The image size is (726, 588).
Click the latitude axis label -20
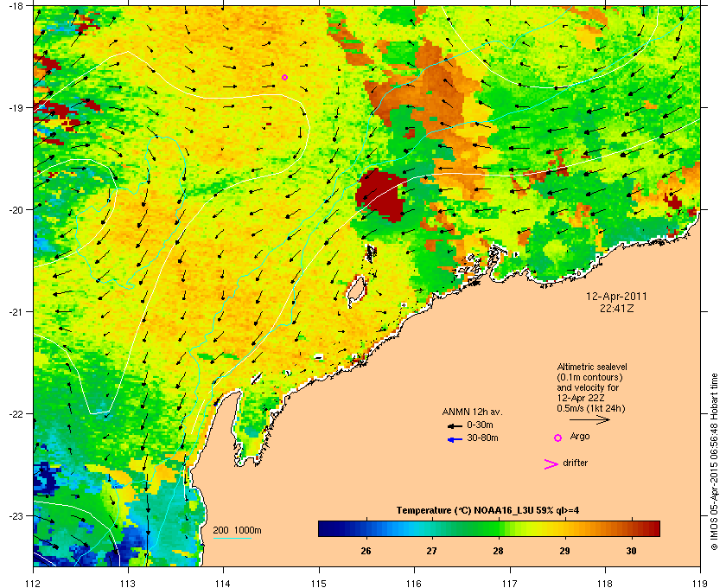click(x=16, y=209)
